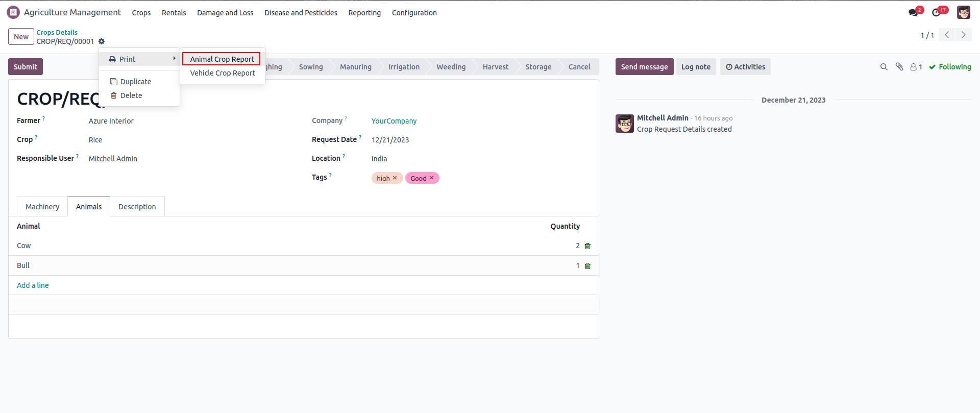Remove the 'Good' tag
The width and height of the screenshot is (980, 413).
click(431, 178)
